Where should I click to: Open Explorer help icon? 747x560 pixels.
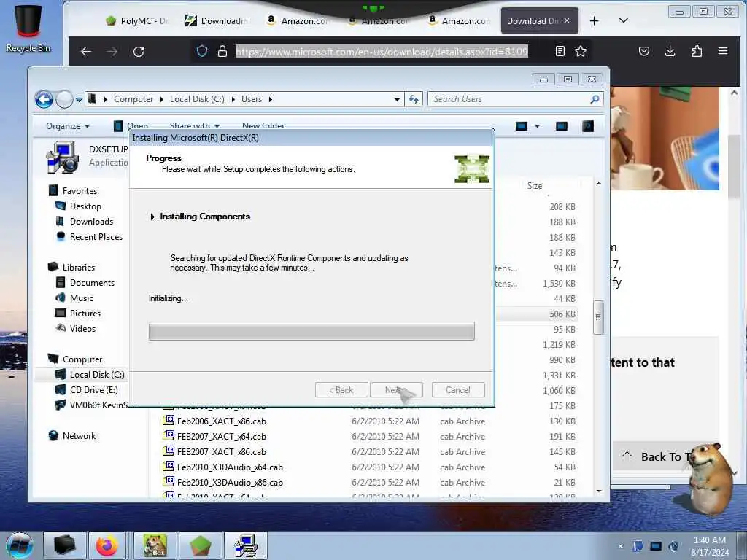pyautogui.click(x=588, y=125)
